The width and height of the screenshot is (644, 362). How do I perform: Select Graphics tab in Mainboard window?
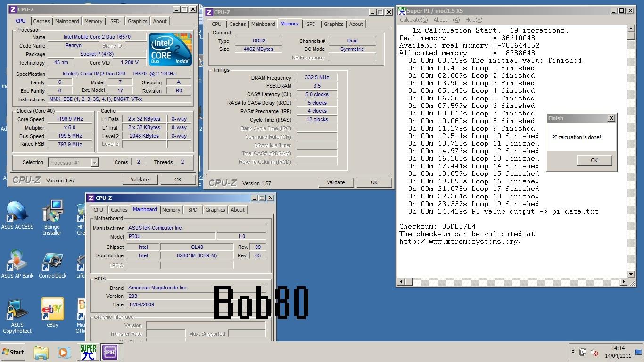pyautogui.click(x=215, y=210)
